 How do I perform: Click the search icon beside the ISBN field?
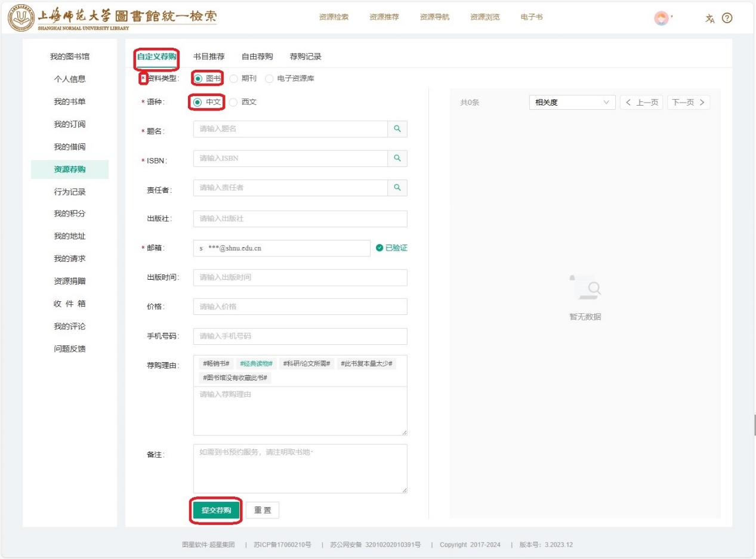tap(397, 158)
